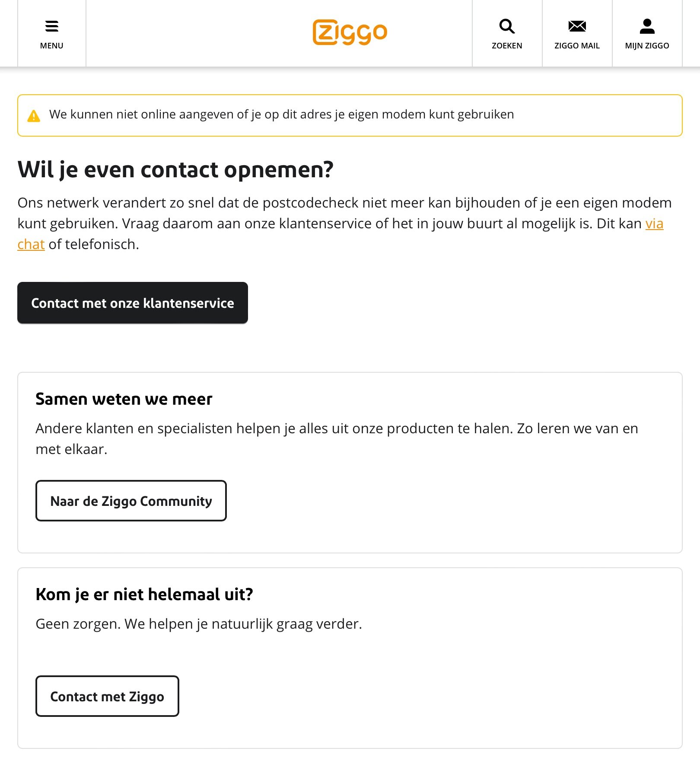The width and height of the screenshot is (700, 780).
Task: Click the MENU label in header
Action: [x=52, y=46]
